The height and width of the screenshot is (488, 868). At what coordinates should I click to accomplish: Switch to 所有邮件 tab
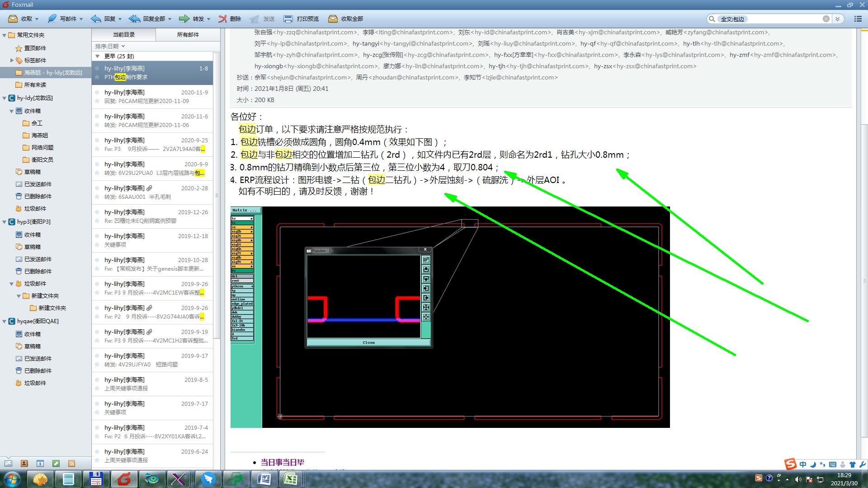[188, 34]
